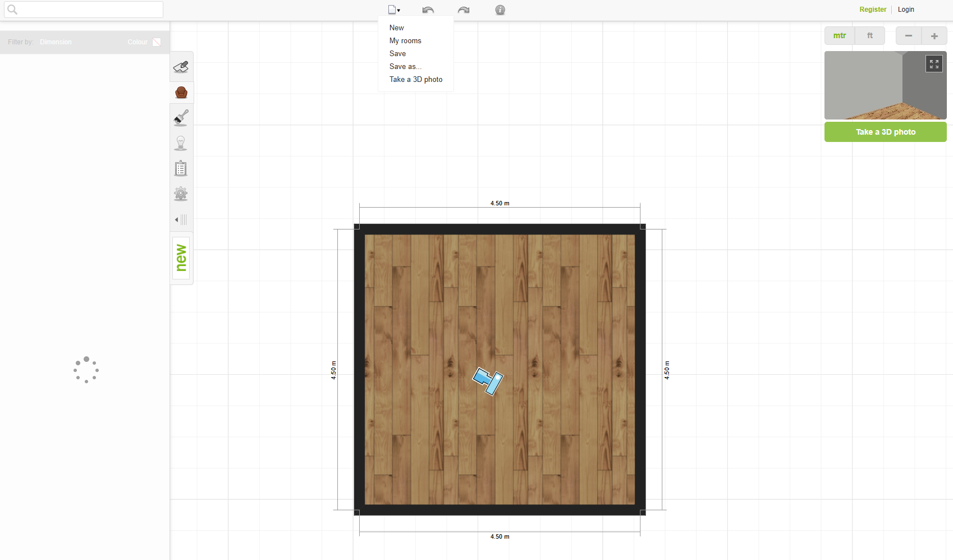Choose 'My rooms' from the menu

click(405, 40)
